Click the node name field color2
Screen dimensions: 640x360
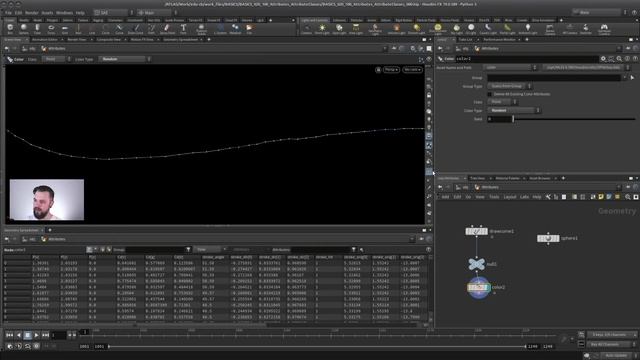(526, 59)
